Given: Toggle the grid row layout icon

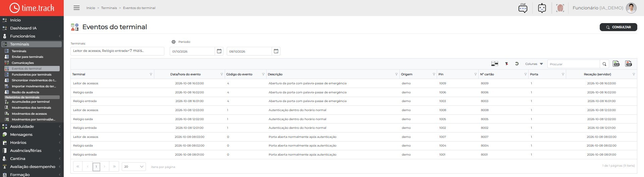Looking at the screenshot, I should click(494, 64).
